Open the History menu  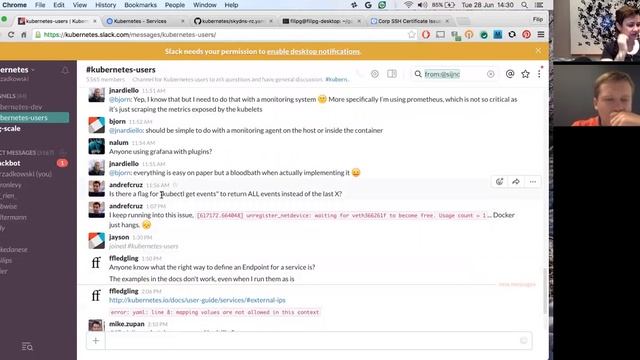[x=105, y=5]
